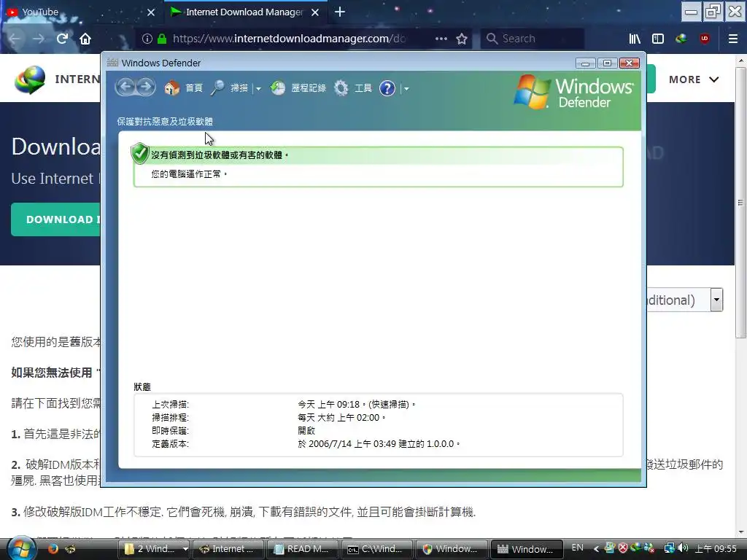Open the browser Library icon
The height and width of the screenshot is (560, 747).
click(635, 39)
